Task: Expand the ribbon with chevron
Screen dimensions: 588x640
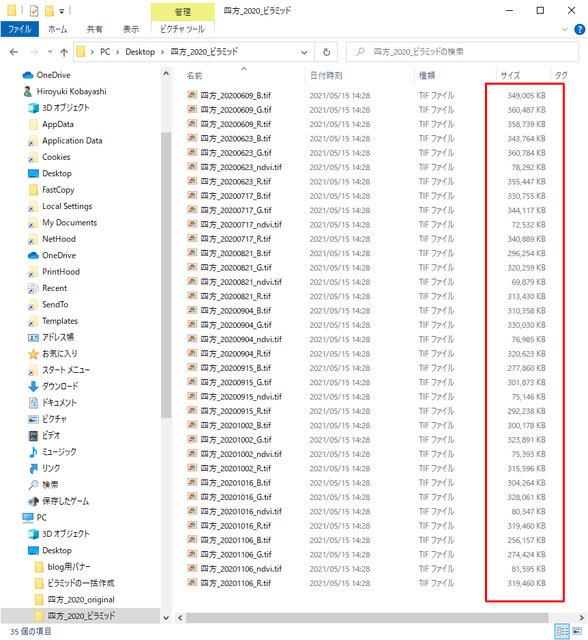Action: click(x=565, y=29)
